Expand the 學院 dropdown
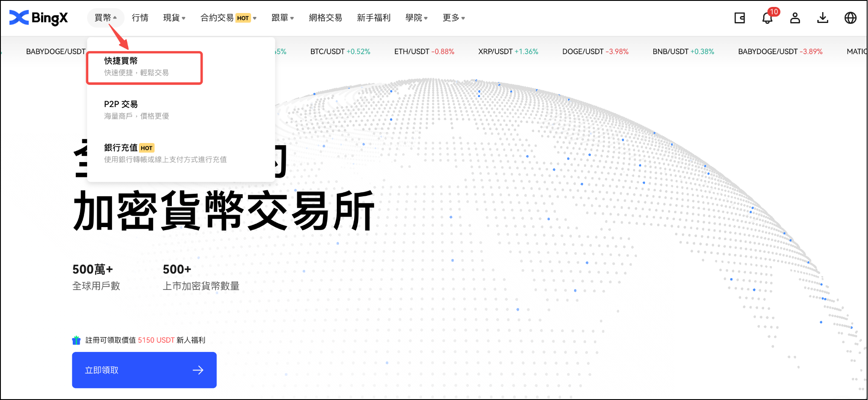This screenshot has width=868, height=400. pos(416,18)
